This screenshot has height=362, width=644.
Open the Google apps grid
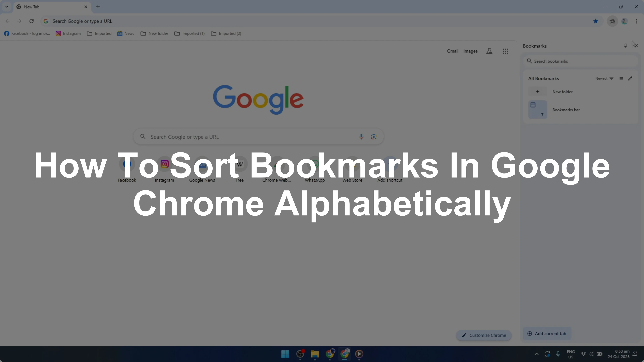coord(505,51)
